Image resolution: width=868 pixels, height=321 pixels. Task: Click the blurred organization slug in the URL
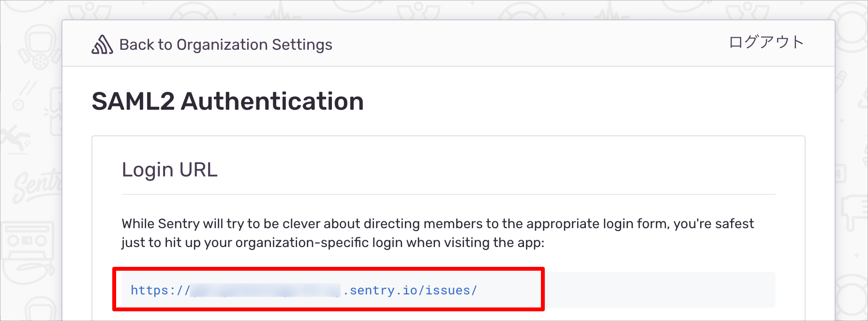coord(266,290)
